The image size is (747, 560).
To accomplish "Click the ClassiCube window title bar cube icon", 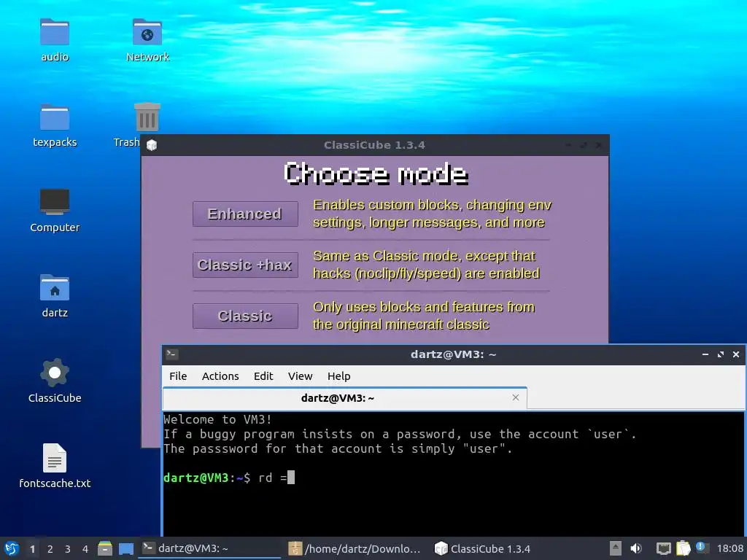I will click(x=152, y=145).
